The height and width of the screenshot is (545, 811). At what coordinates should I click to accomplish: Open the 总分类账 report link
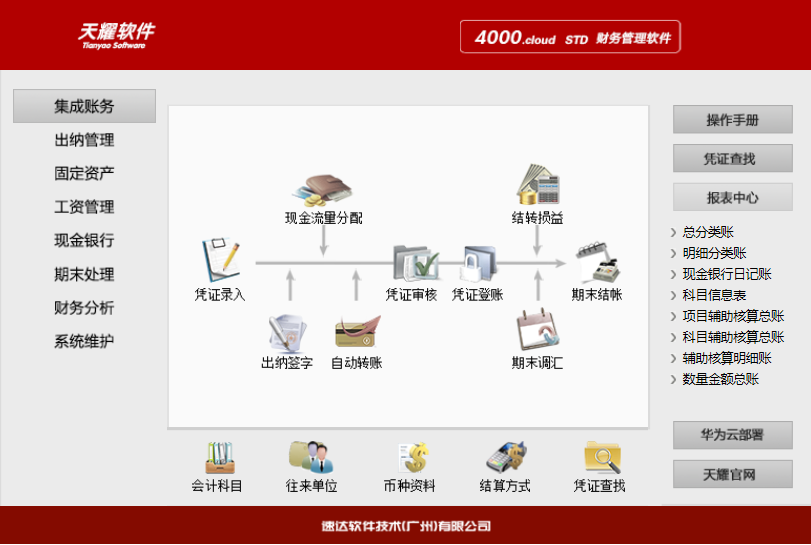(x=708, y=232)
